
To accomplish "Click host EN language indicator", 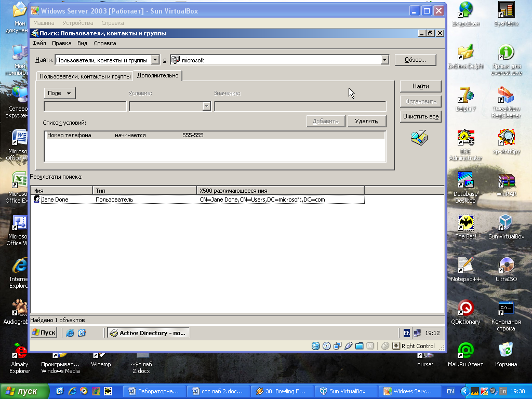I will pyautogui.click(x=450, y=391).
